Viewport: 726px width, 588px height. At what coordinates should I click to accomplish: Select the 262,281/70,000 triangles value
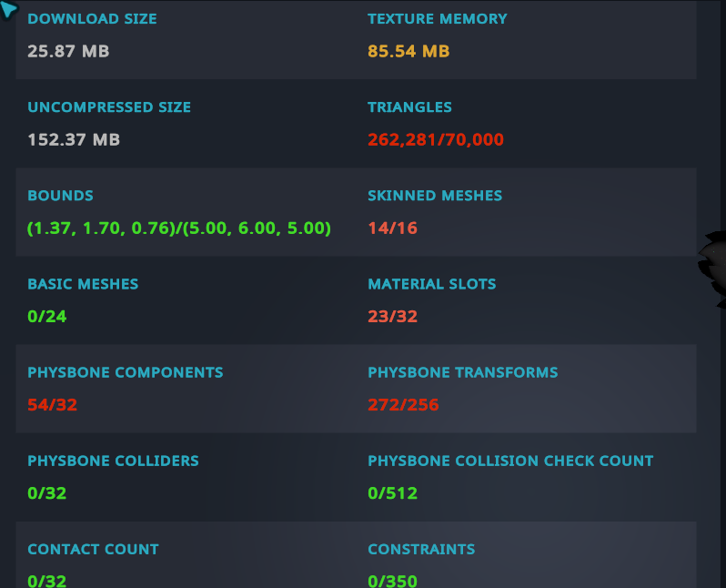point(436,140)
